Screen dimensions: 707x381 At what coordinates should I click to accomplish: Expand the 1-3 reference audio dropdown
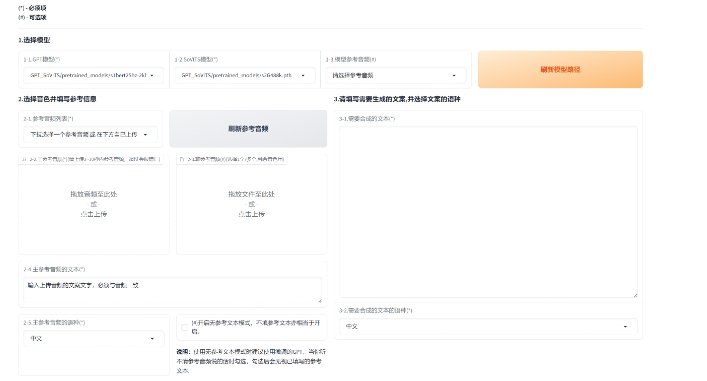click(395, 75)
